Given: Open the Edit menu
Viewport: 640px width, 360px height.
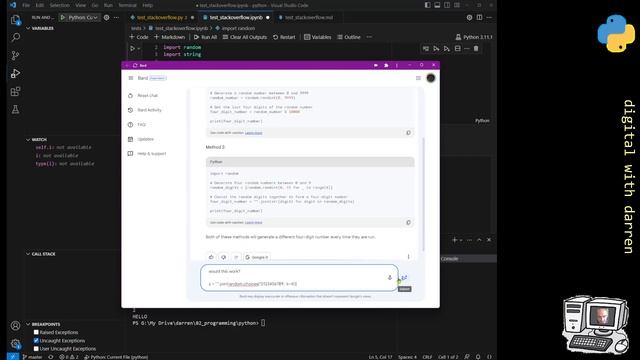Looking at the screenshot, I should 40,5.
